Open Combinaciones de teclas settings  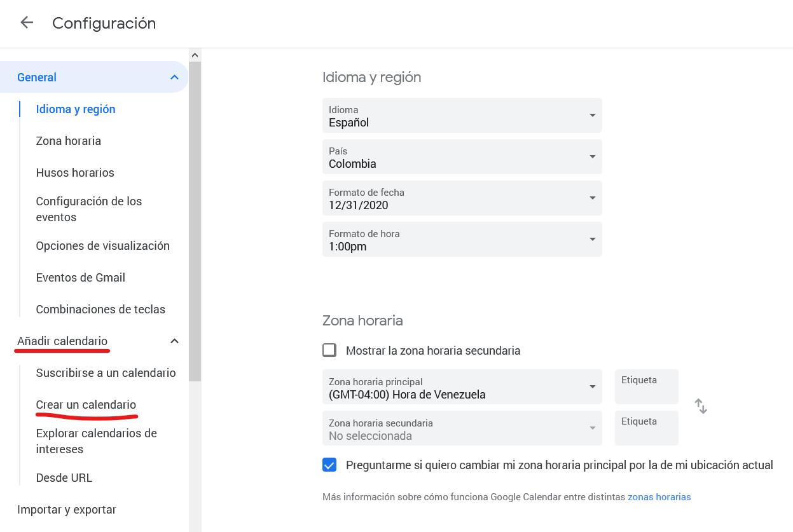[100, 310]
